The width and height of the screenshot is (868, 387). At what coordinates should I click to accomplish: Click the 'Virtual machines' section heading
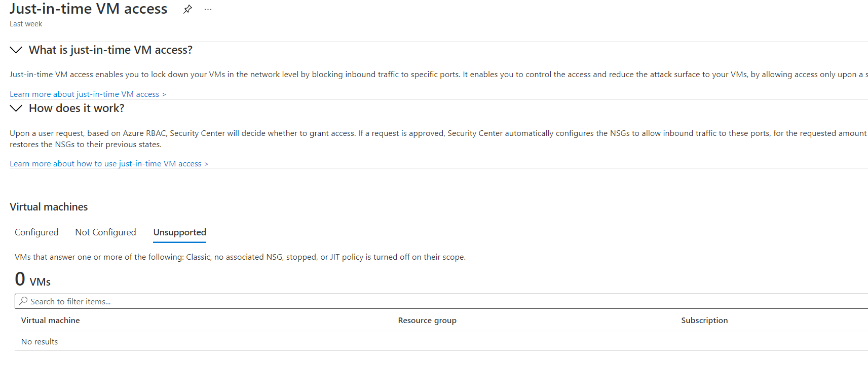click(49, 206)
